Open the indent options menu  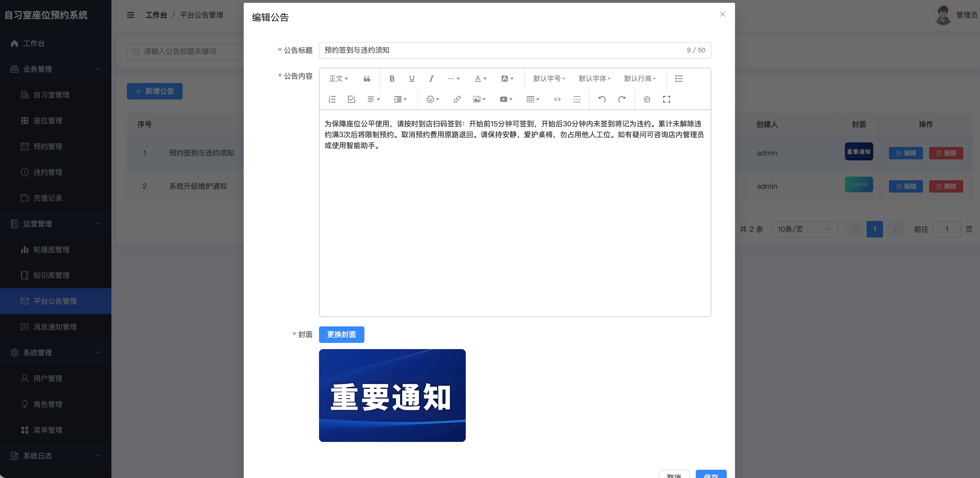(x=400, y=99)
